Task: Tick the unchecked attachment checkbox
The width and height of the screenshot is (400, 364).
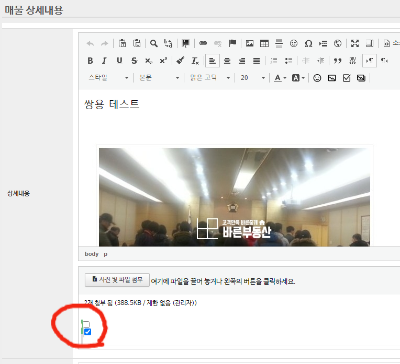Action: (x=86, y=324)
